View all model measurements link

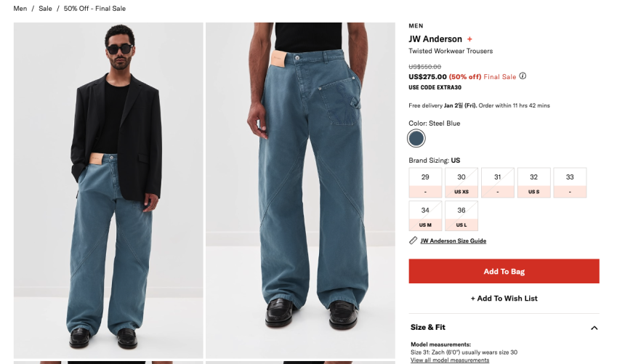click(450, 360)
